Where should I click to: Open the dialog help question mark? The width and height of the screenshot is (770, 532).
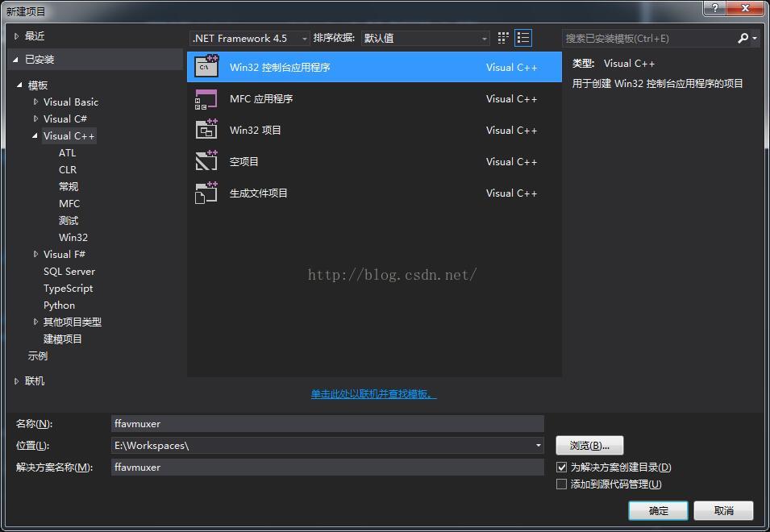click(715, 8)
